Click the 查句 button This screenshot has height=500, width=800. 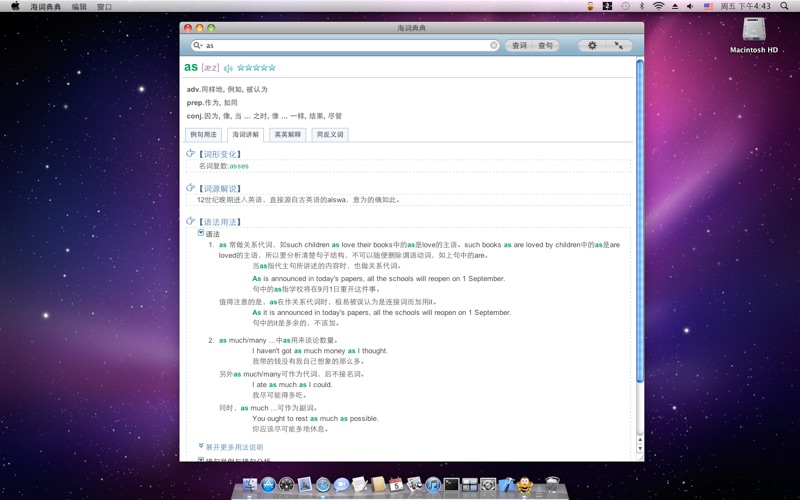click(545, 45)
